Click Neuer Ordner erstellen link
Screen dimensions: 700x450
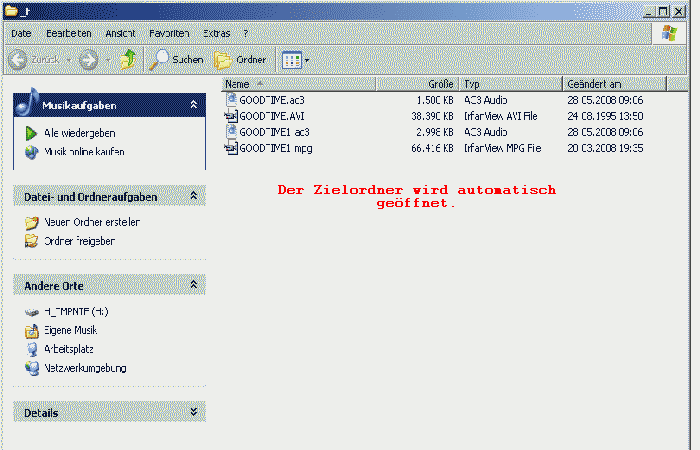(91, 222)
